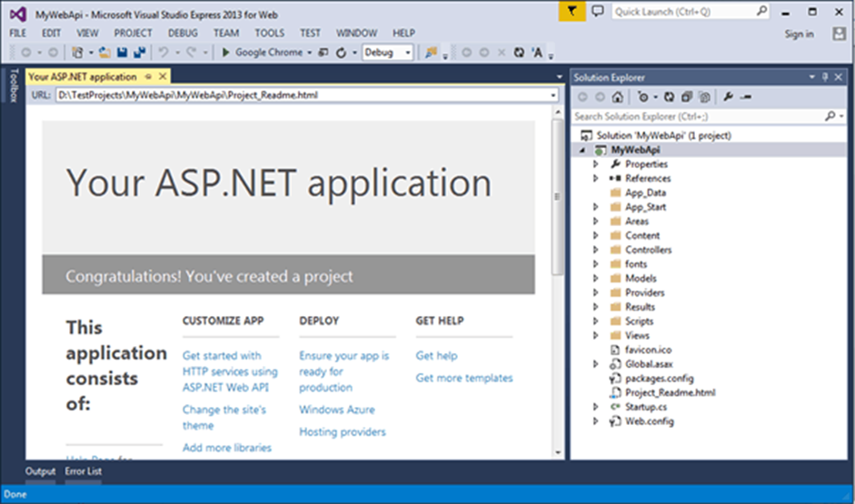Viewport: 855px width, 504px height.
Task: Collapse the MyWebApi project node
Action: coord(582,150)
